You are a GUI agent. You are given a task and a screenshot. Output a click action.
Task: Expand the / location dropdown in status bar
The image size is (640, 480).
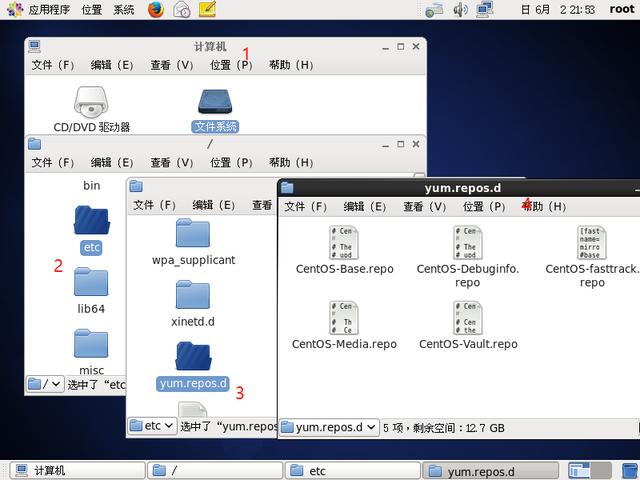coord(45,384)
